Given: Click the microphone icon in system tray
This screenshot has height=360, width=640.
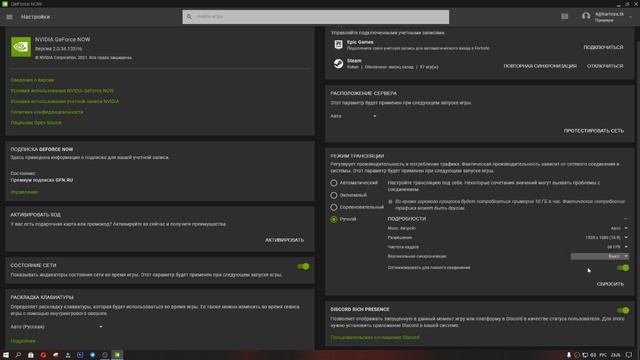Looking at the screenshot, I should coord(569,355).
